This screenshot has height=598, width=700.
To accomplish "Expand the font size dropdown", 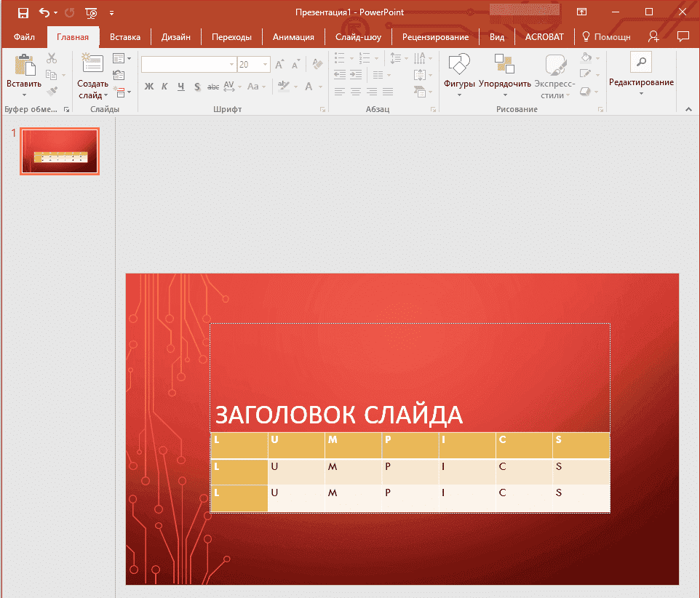I will coord(264,64).
